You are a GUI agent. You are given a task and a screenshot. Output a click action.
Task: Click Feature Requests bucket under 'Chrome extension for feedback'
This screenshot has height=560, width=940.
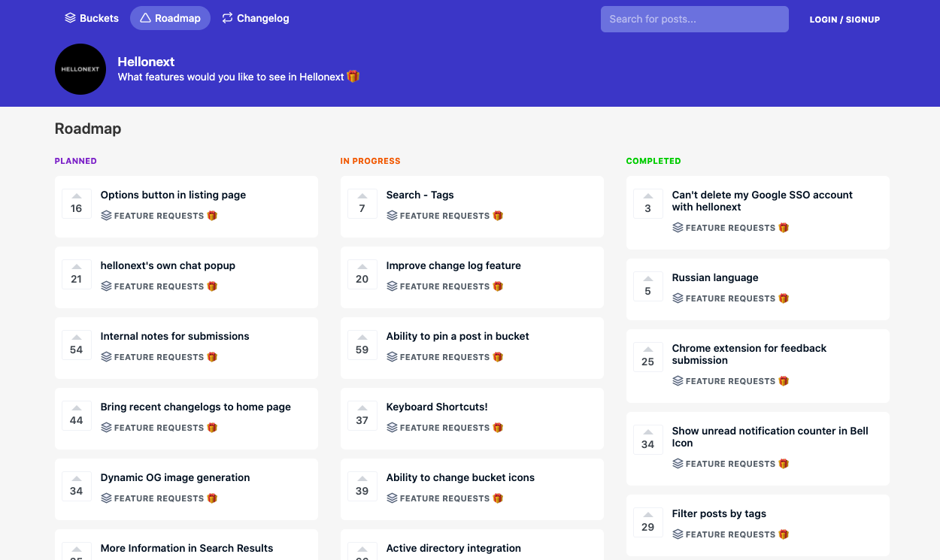click(731, 381)
